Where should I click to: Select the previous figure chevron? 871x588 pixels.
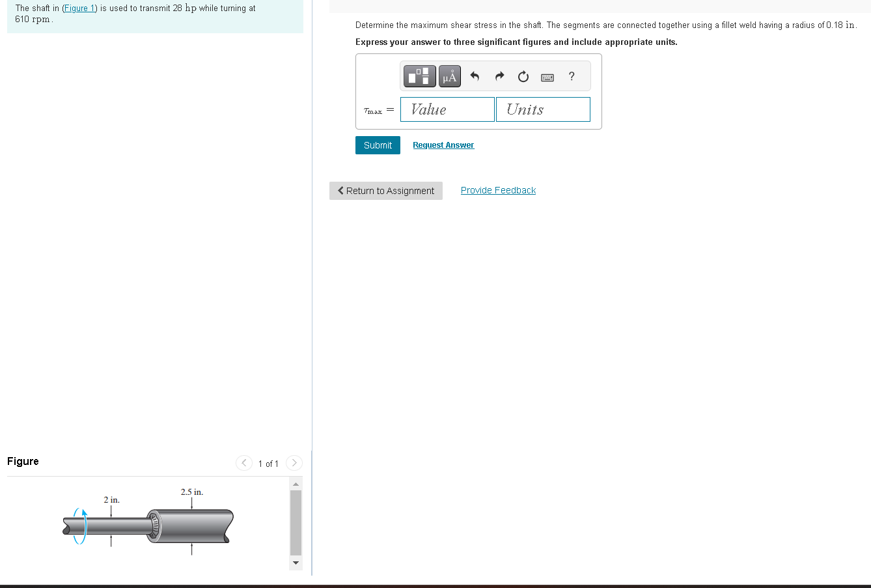[x=243, y=462]
